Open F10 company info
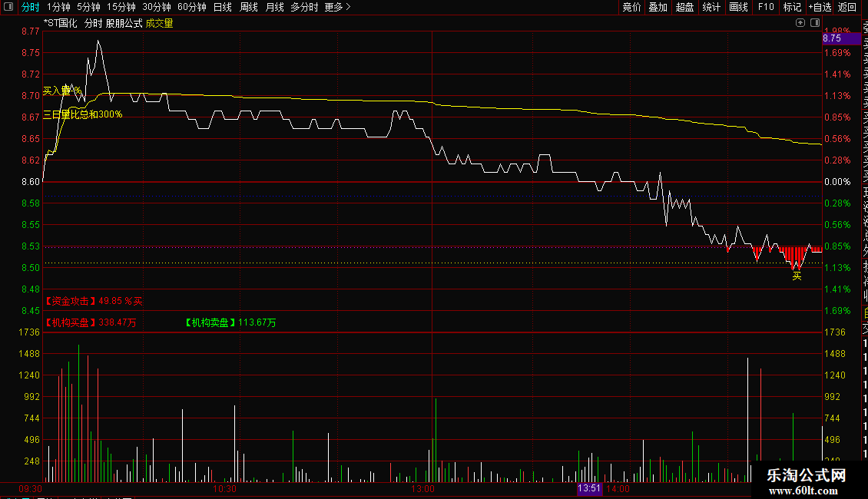Image resolution: width=868 pixels, height=499 pixels. point(766,7)
